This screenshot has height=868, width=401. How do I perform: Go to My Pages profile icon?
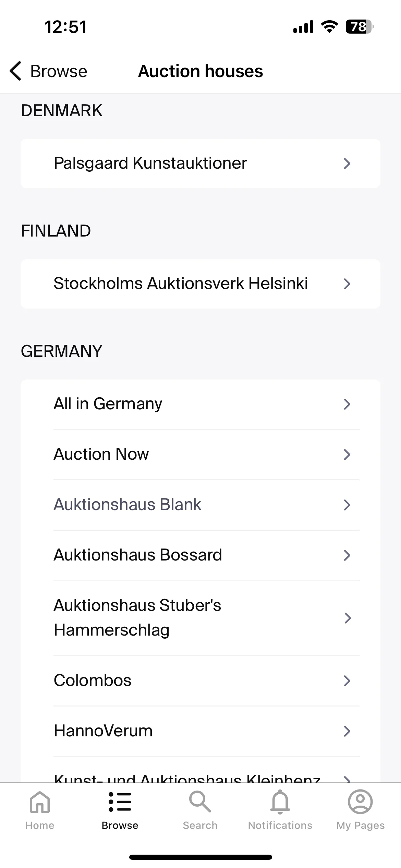click(360, 802)
